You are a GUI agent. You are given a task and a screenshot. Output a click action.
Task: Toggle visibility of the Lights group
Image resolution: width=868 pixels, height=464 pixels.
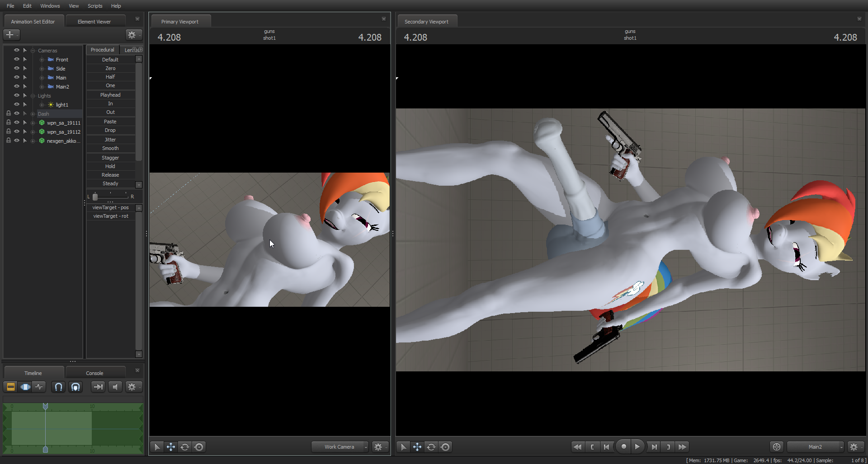(x=17, y=95)
